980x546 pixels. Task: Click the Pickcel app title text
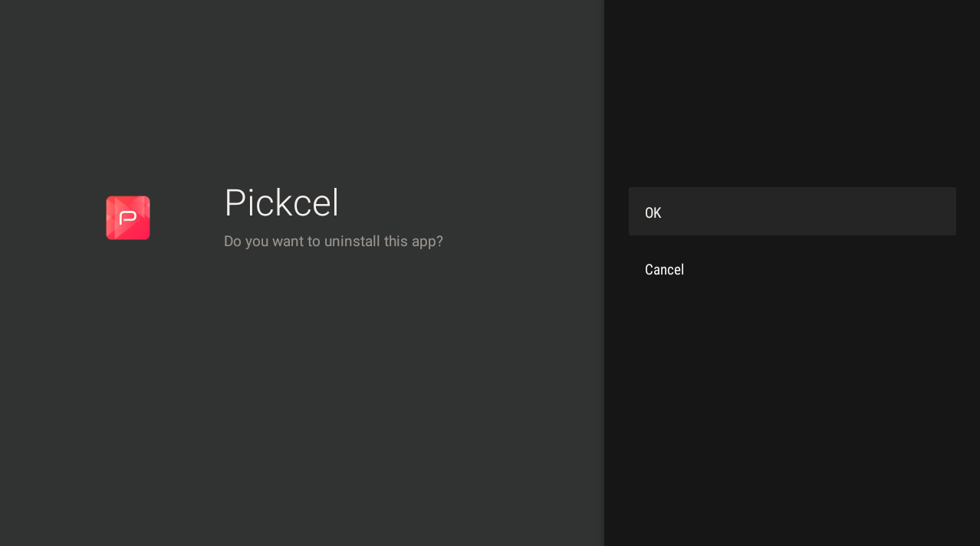coord(281,203)
